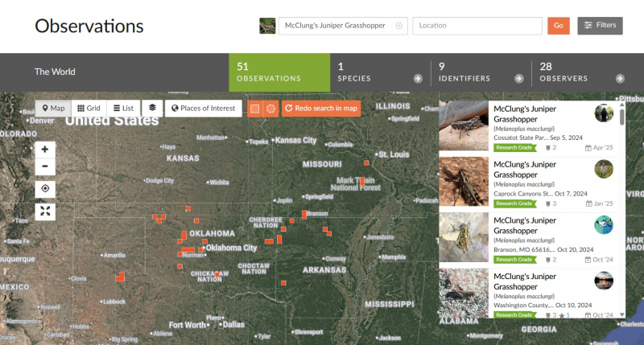Open the Branson, MO observation title link

pyautogui.click(x=525, y=226)
